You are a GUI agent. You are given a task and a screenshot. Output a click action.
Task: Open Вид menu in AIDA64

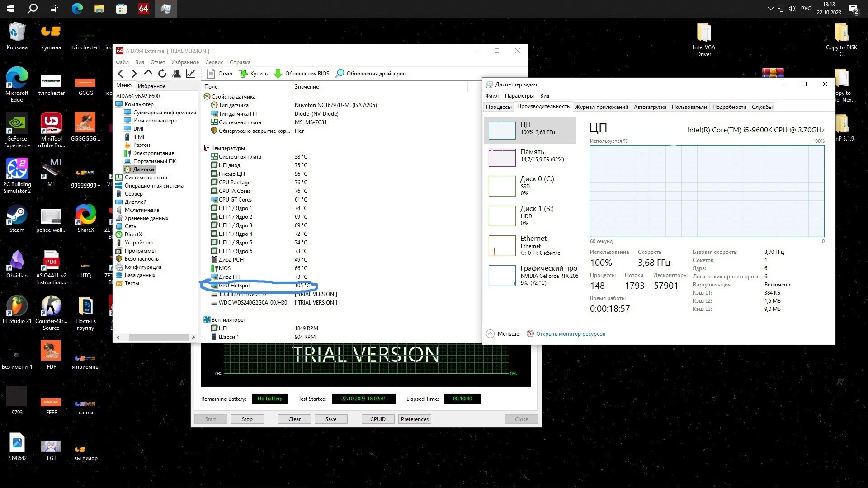(140, 62)
